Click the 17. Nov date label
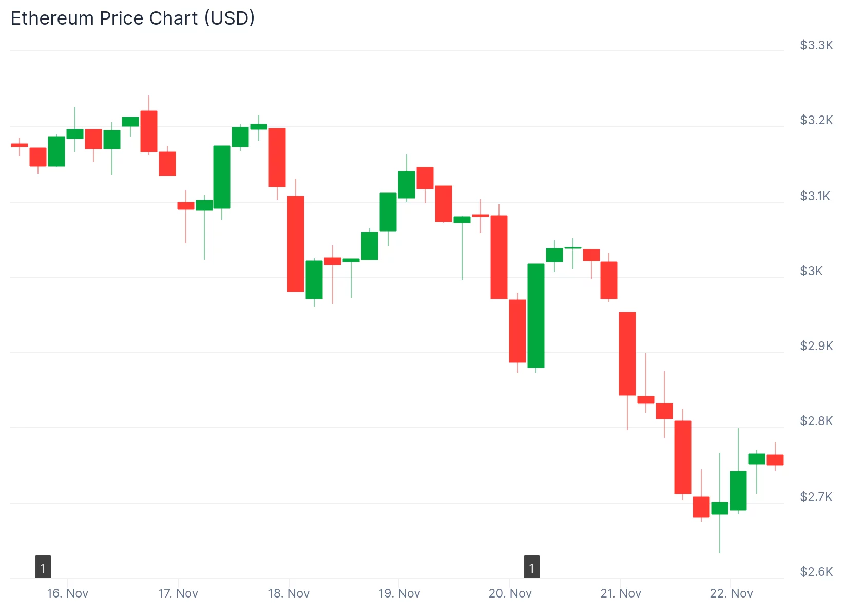This screenshot has width=844, height=616. click(178, 593)
